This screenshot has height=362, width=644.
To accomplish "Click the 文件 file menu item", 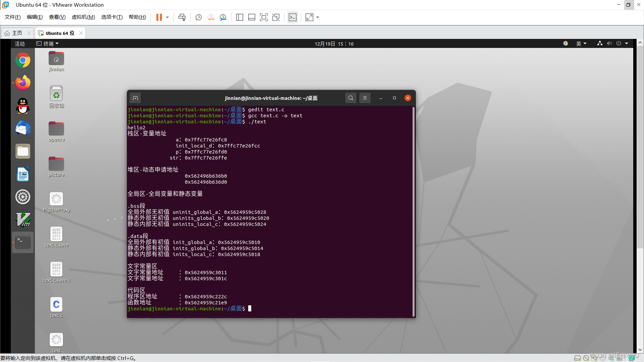I will coord(13,17).
